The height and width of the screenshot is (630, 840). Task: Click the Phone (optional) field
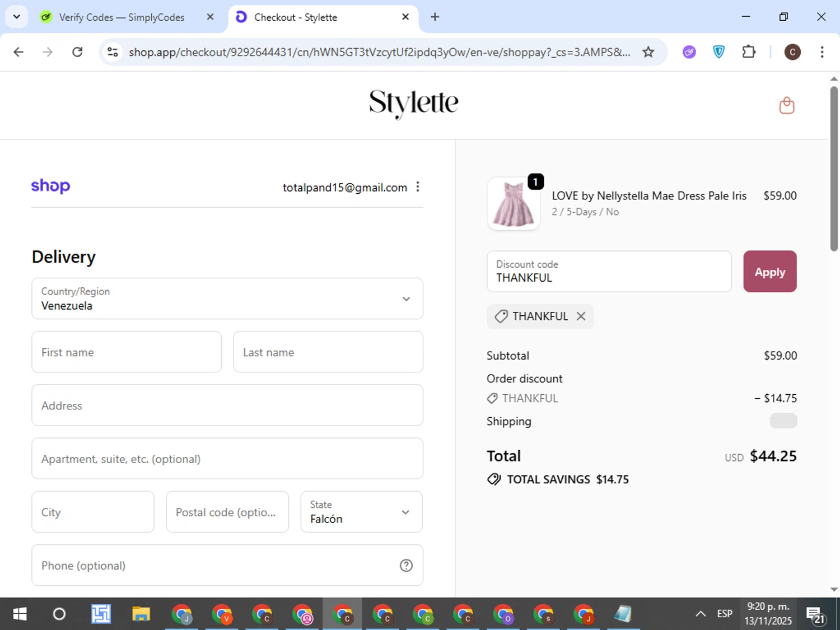[x=227, y=565]
